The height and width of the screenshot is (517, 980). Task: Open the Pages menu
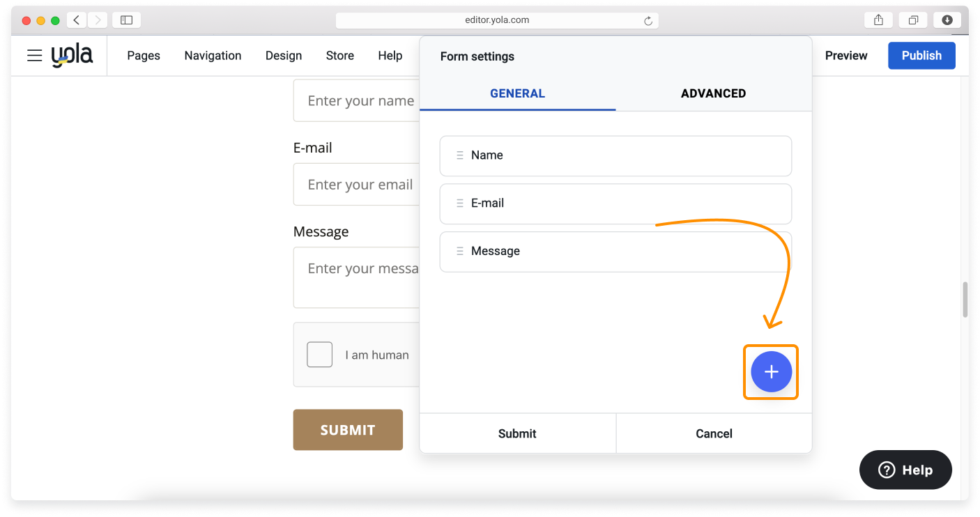(x=144, y=56)
